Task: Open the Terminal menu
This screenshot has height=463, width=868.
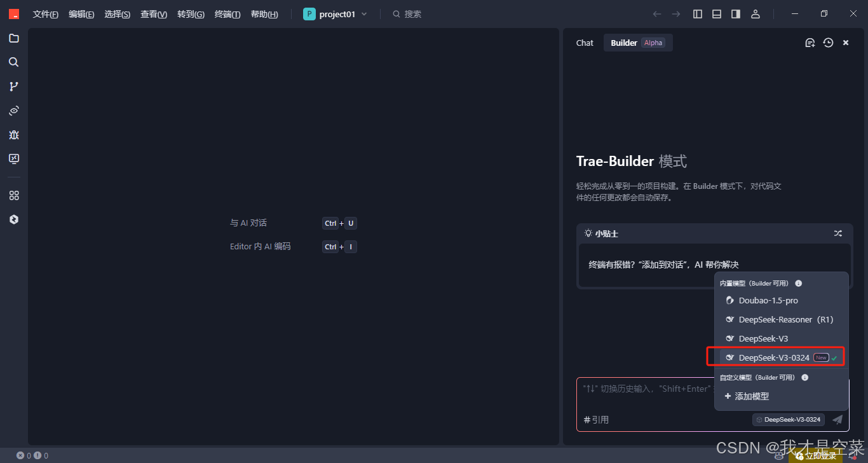Action: (x=227, y=14)
